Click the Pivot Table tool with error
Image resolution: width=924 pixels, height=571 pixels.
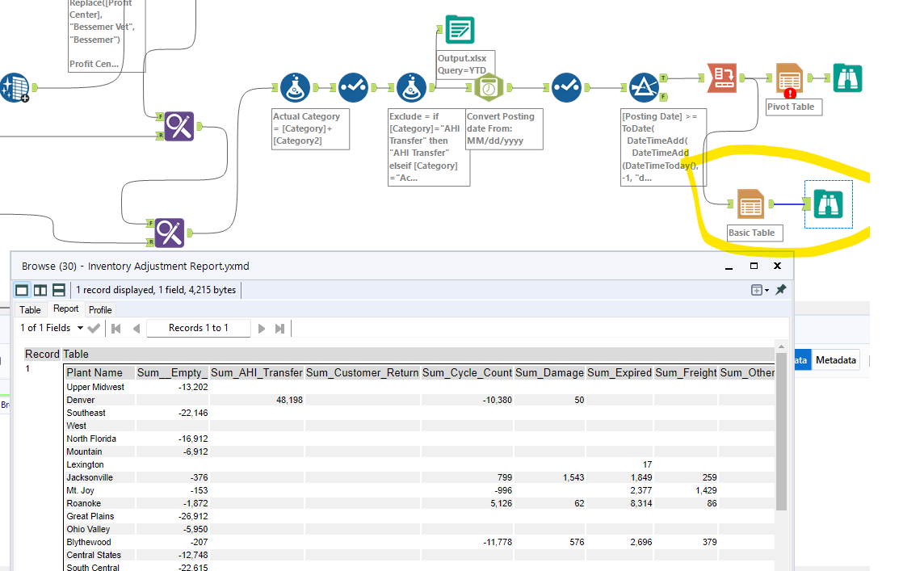(x=789, y=79)
